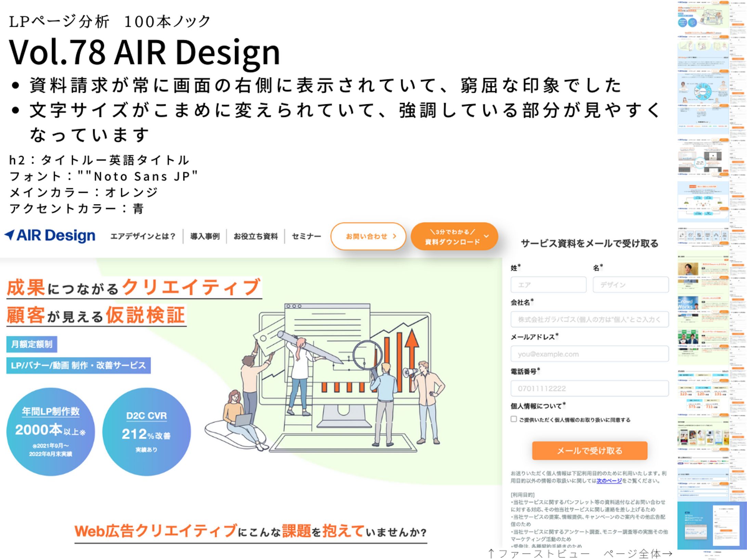Click the LP/バナー/動画 制作・改善サービス badge

(79, 365)
